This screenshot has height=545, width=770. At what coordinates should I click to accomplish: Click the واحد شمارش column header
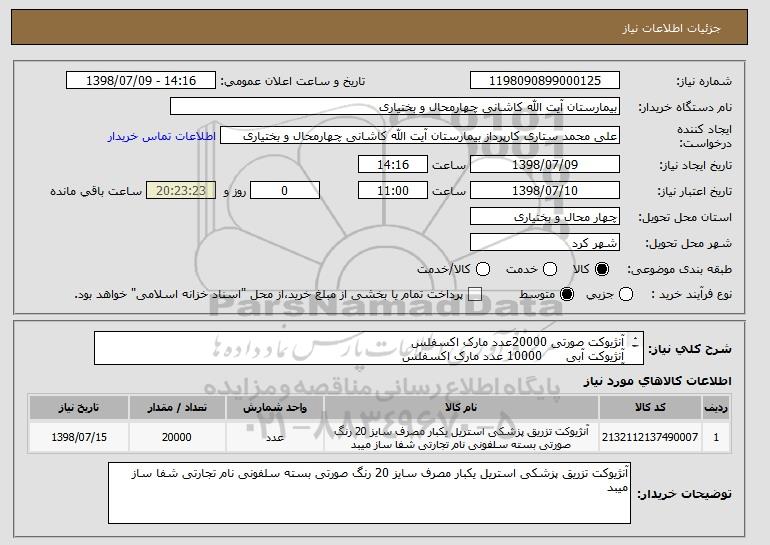click(275, 408)
